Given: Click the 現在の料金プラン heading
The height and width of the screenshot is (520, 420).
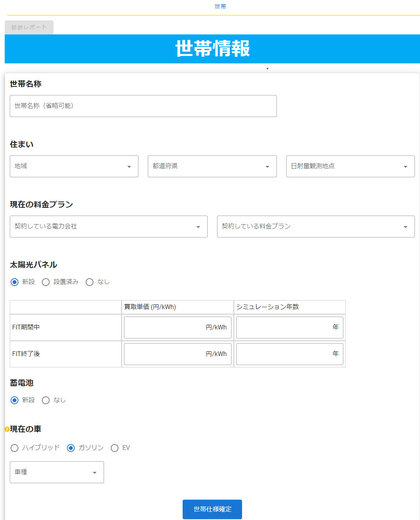Looking at the screenshot, I should click(x=41, y=205).
